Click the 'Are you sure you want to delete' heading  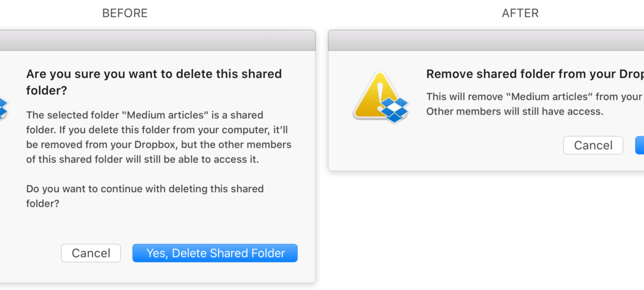coord(154,82)
